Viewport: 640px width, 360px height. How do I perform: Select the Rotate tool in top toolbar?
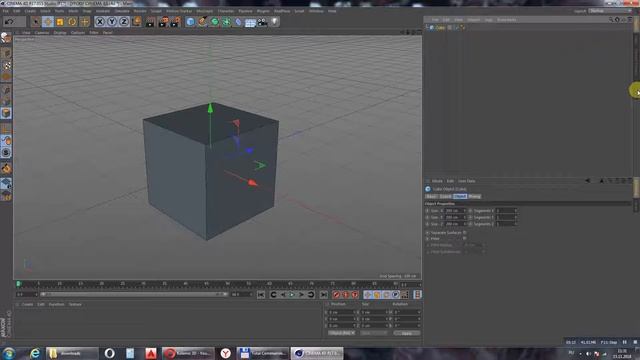(72, 22)
